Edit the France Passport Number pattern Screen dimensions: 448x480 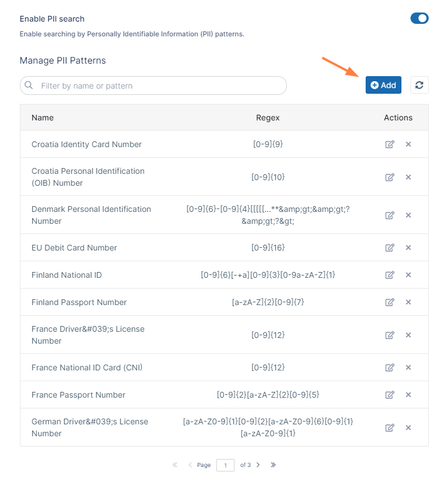(x=390, y=395)
